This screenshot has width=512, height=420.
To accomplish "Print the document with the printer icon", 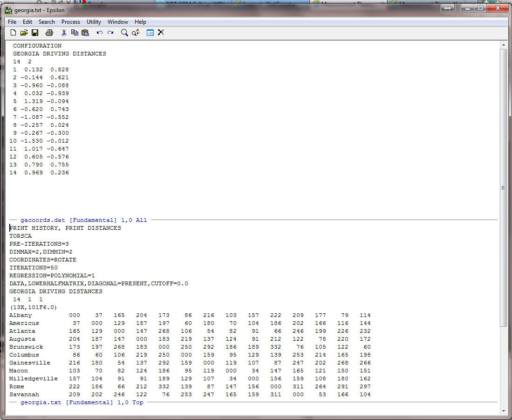I will tap(49, 33).
